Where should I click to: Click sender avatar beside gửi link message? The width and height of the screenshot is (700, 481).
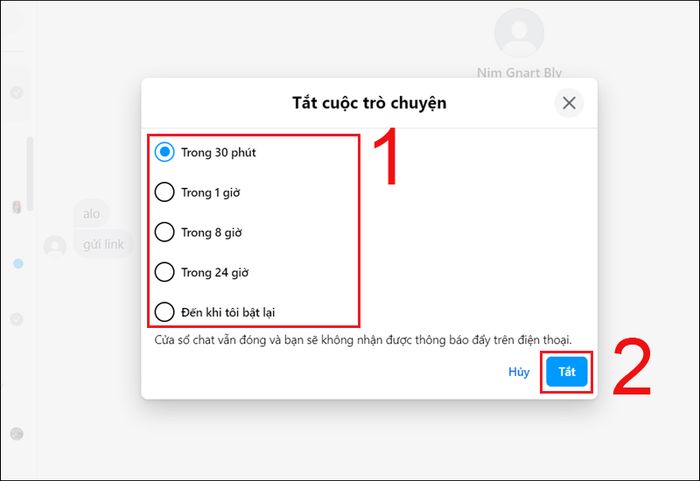click(55, 246)
